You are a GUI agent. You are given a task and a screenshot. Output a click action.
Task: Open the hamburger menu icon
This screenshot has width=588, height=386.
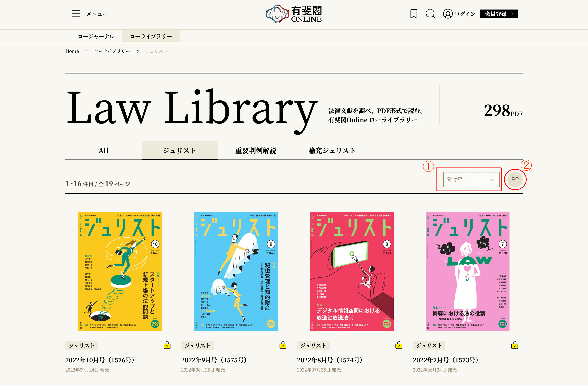pyautogui.click(x=76, y=14)
